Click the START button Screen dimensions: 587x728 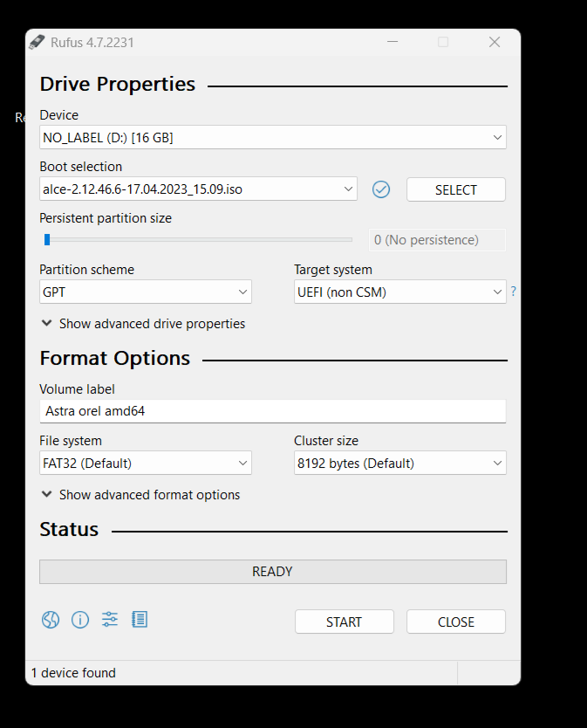[x=344, y=622]
